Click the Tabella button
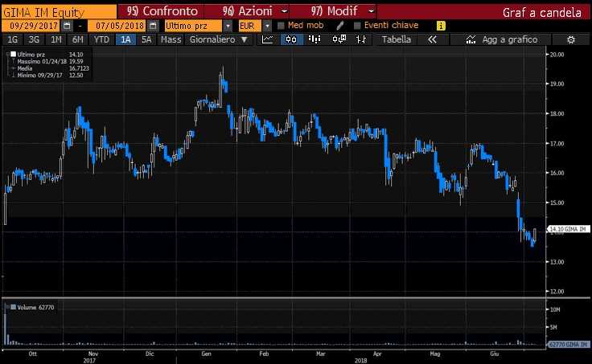592x364 pixels. [396, 39]
